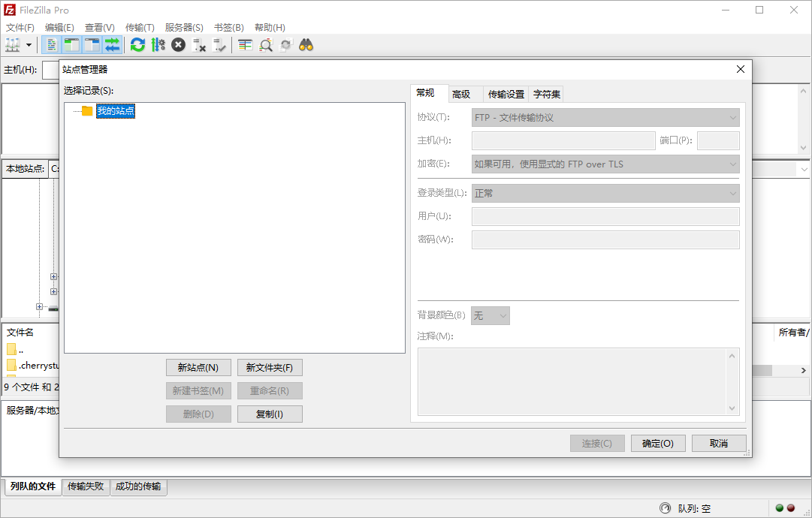Open directory listing filters from the toolbar
This screenshot has height=518, width=812.
tap(245, 44)
